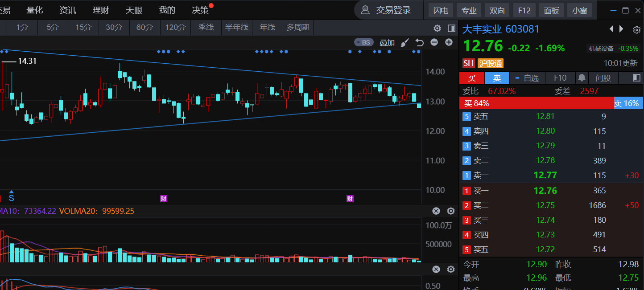Go to the previous stock with the left arrow
Viewport: 644px width, 290px height.
tap(611, 29)
